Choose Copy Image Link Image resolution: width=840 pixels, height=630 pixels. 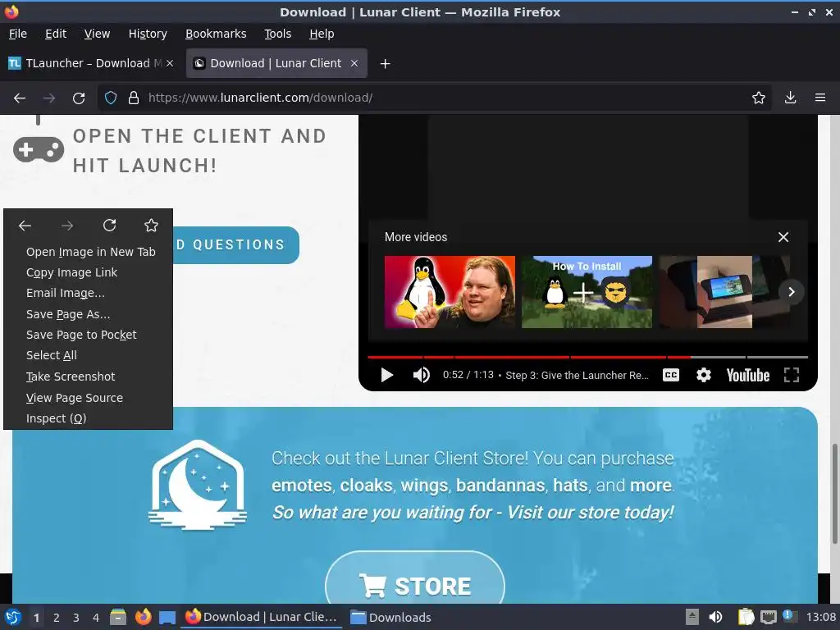pyautogui.click(x=89, y=272)
